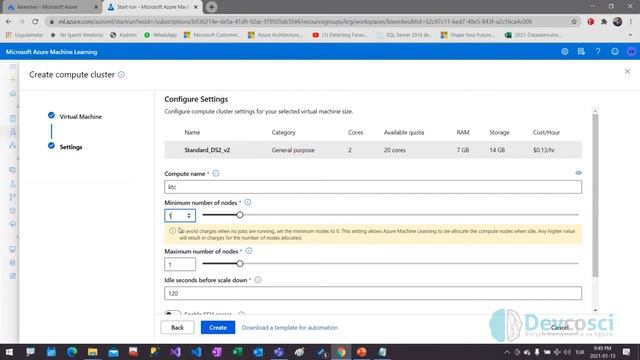The width and height of the screenshot is (640, 360).
Task: Open Compute from the left sidebar
Action: pyautogui.click(x=13, y=249)
